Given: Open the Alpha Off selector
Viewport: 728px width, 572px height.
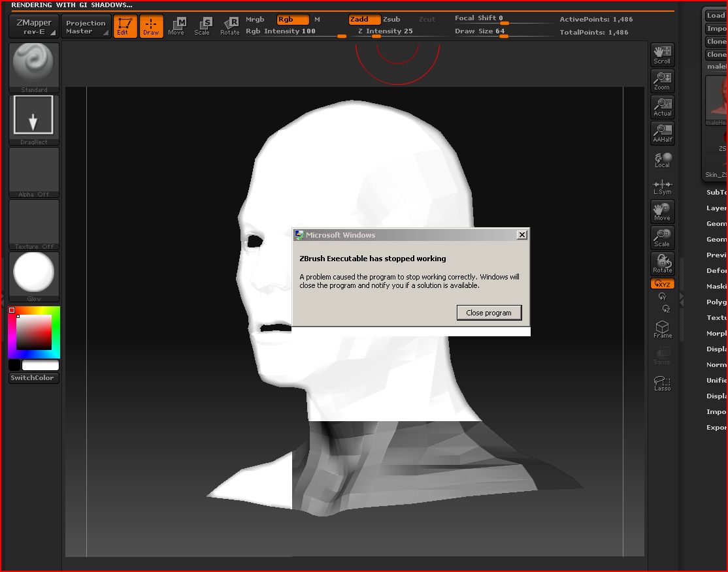Looking at the screenshot, I should coord(34,172).
